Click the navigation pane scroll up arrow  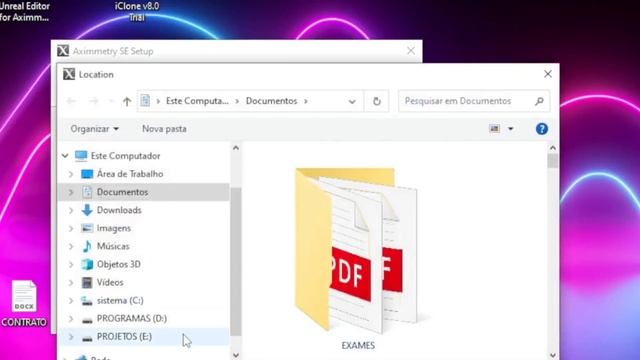pyautogui.click(x=236, y=148)
